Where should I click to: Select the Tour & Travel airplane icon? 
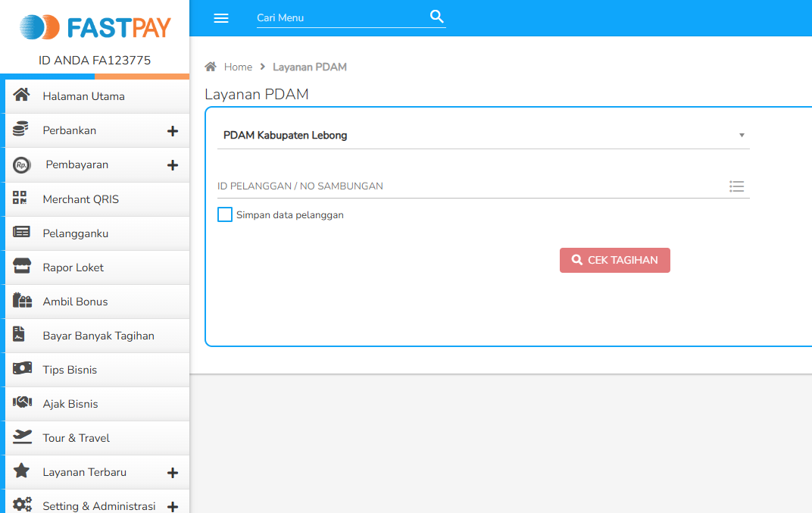[x=20, y=437]
